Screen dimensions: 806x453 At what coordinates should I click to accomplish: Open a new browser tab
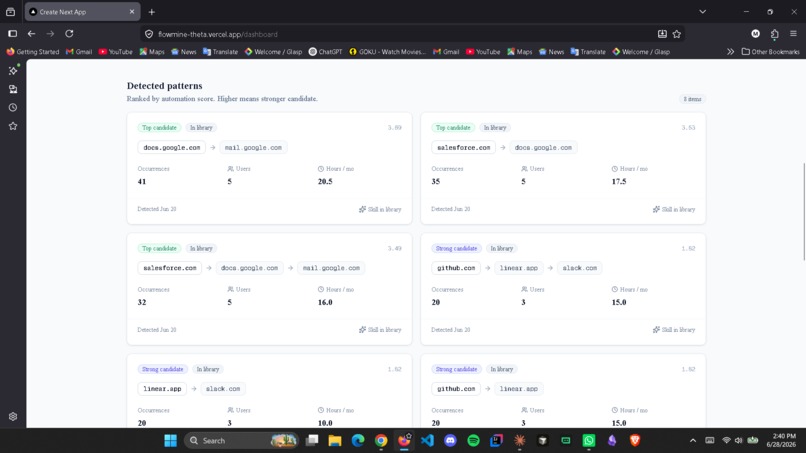point(152,12)
